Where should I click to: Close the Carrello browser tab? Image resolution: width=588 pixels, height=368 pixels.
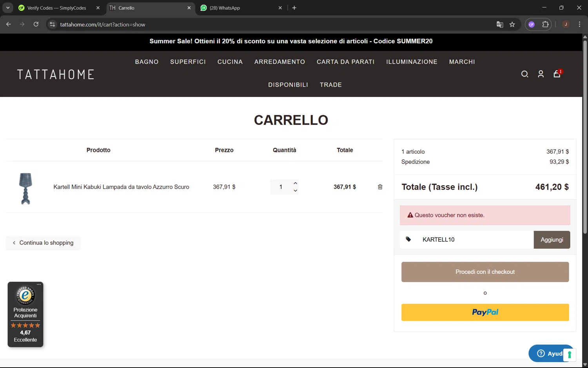pos(189,8)
